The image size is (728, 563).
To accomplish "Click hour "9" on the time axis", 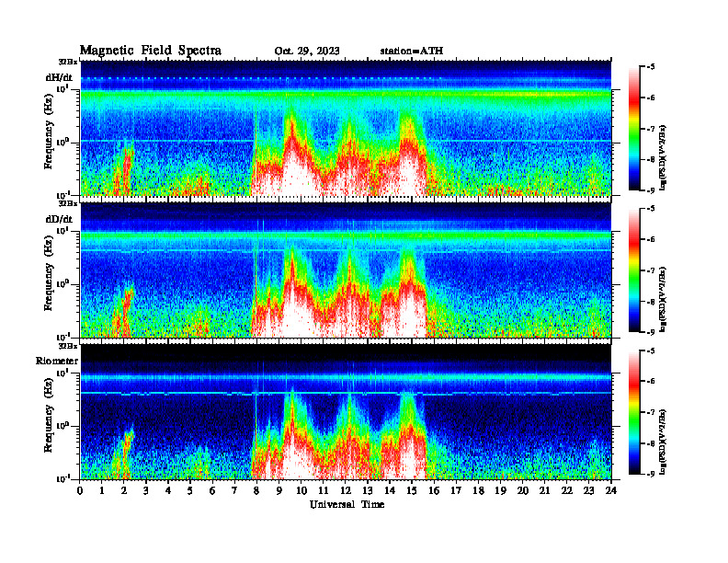I will click(x=279, y=490).
